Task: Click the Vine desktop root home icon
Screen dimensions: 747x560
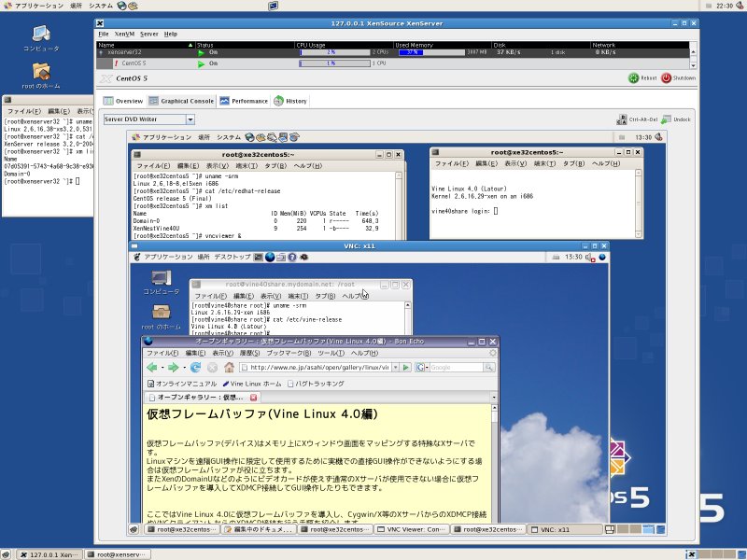Action: pyautogui.click(x=162, y=316)
